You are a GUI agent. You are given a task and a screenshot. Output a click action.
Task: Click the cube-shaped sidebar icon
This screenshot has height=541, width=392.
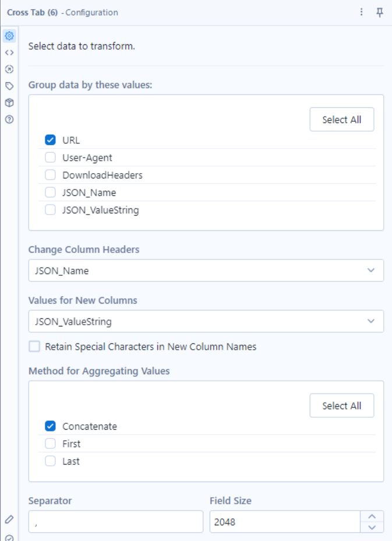coord(9,103)
